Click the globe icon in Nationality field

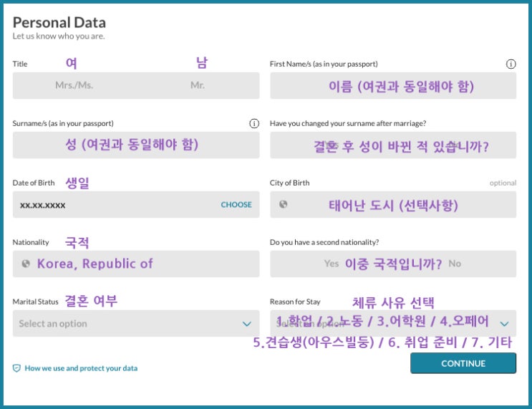(x=26, y=264)
